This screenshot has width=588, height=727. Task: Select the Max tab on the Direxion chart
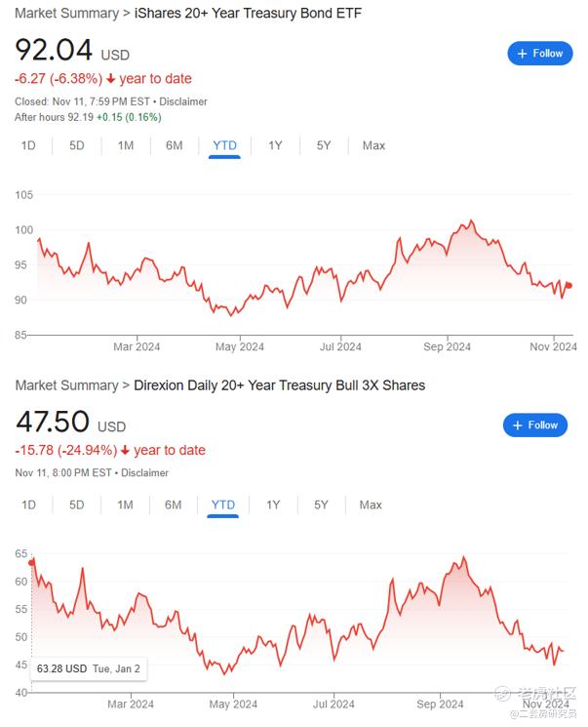371,505
